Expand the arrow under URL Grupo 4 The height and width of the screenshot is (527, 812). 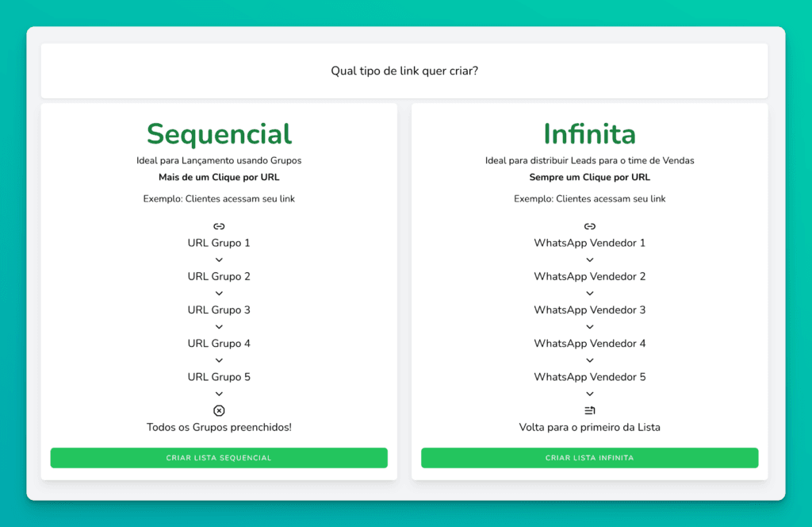pyautogui.click(x=219, y=360)
